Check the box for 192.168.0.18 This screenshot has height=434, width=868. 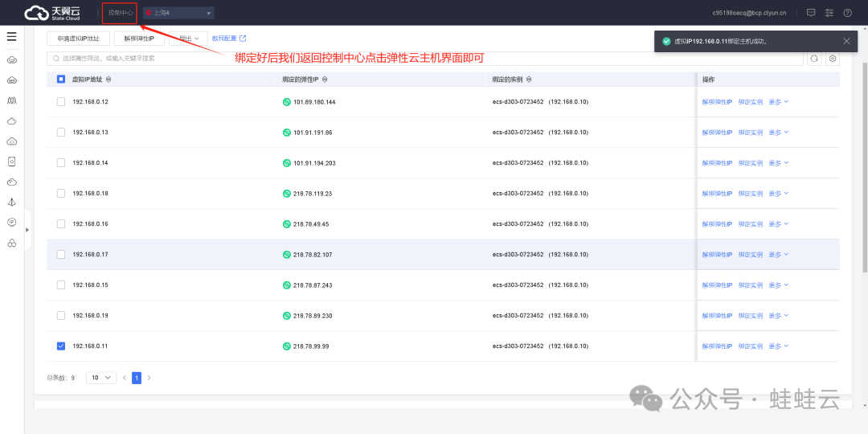61,193
